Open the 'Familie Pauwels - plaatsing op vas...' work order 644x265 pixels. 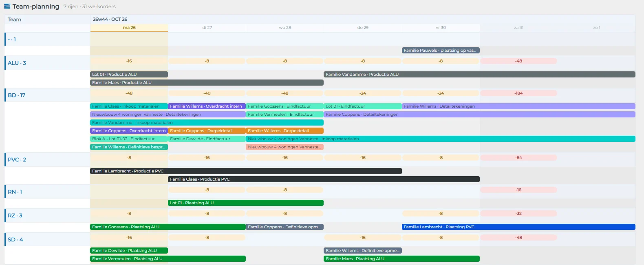coord(441,51)
